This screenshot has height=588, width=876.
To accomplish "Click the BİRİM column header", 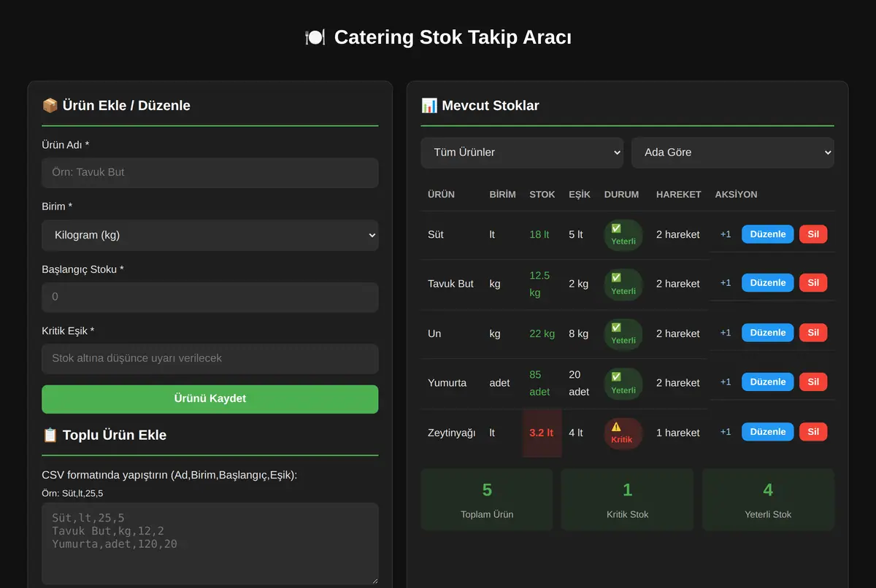I will click(x=502, y=195).
